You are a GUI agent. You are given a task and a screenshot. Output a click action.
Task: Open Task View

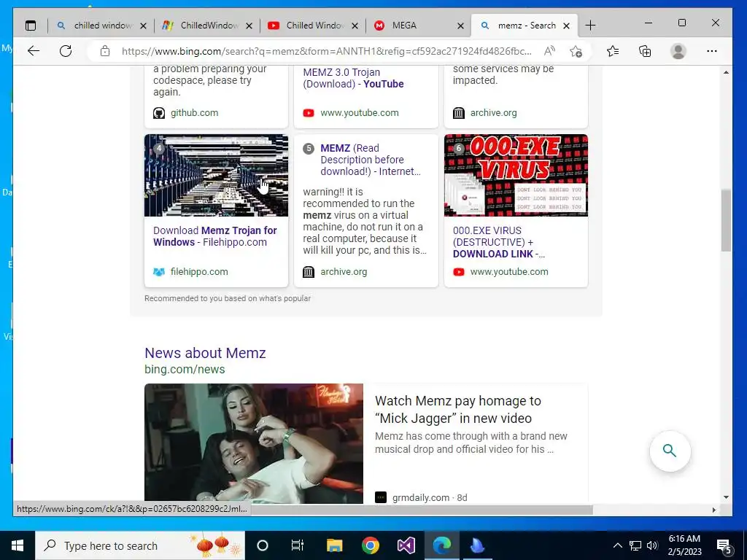pos(298,545)
